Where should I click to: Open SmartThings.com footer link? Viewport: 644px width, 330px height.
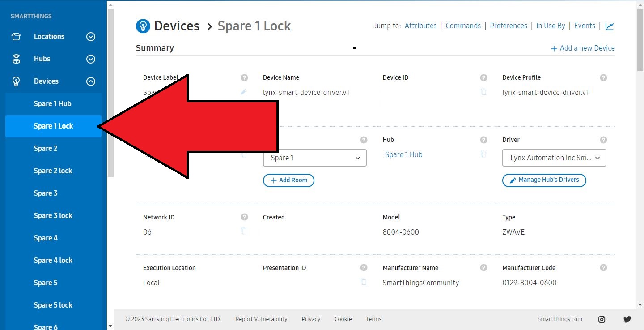point(560,319)
